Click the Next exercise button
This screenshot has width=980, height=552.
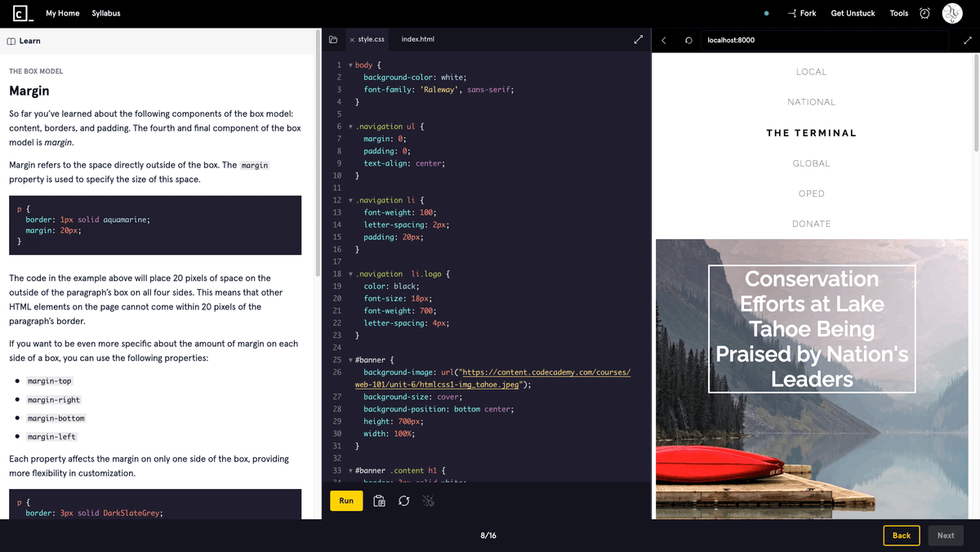[946, 536]
